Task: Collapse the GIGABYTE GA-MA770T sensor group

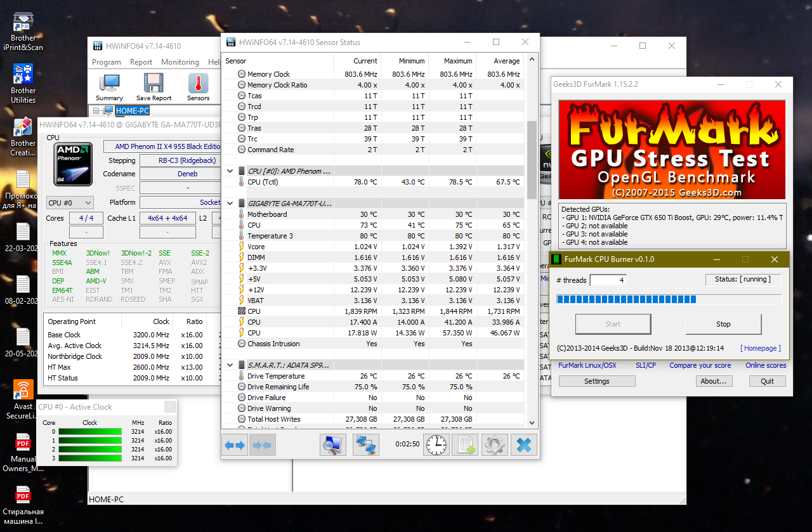Action: coord(230,204)
